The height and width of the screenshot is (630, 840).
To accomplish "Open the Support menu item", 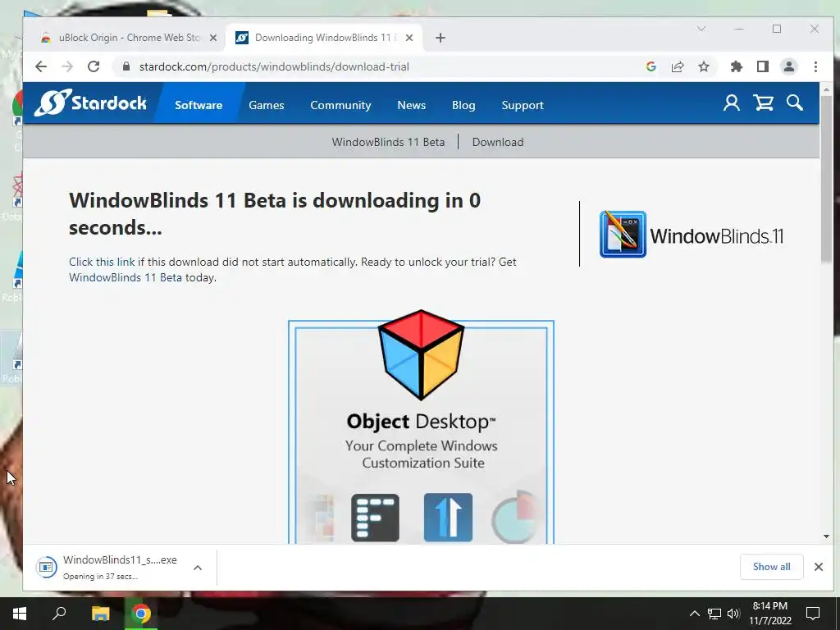I will click(523, 105).
